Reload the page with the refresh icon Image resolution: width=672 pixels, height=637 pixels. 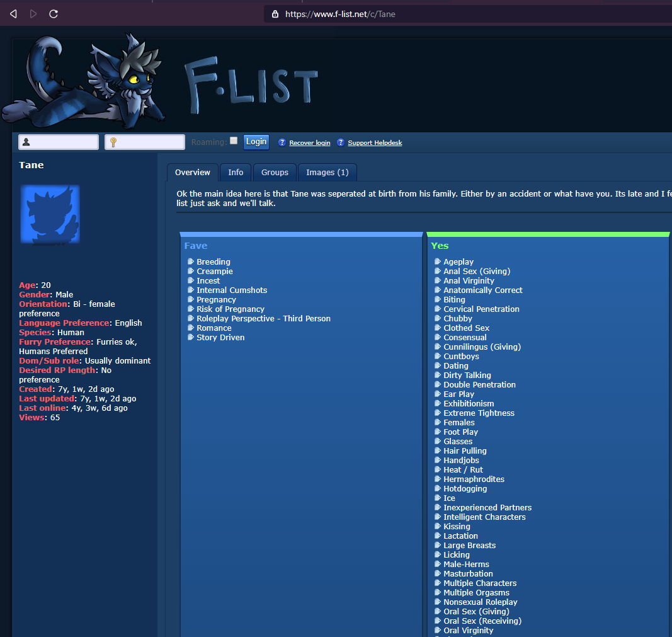pyautogui.click(x=54, y=14)
